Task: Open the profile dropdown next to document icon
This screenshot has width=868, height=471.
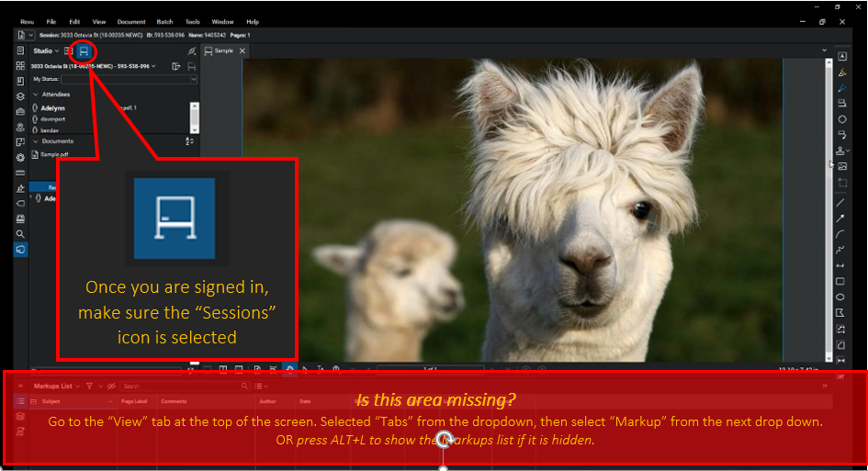Action: pyautogui.click(x=31, y=36)
